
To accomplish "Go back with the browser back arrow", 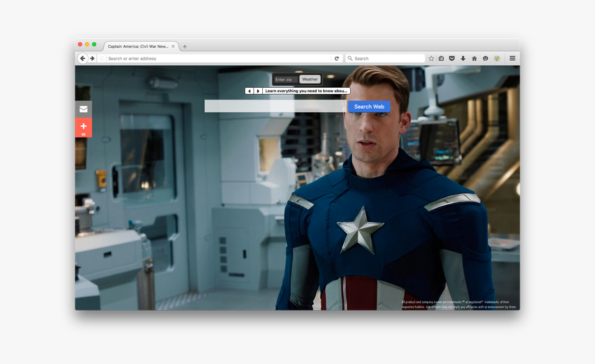I will click(x=83, y=58).
